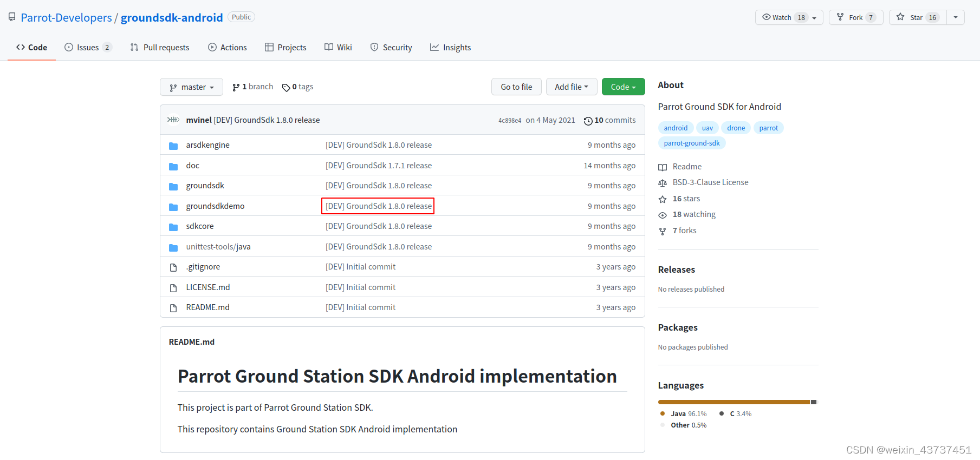This screenshot has height=460, width=980.
Task: Click the mvinel author name
Action: [x=199, y=120]
